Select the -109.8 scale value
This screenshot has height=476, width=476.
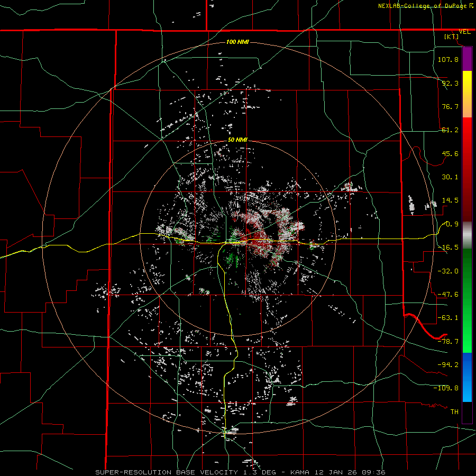point(446,388)
